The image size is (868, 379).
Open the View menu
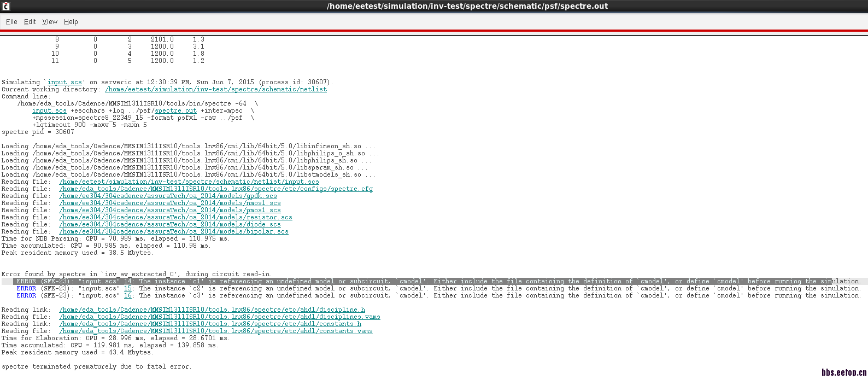point(50,22)
